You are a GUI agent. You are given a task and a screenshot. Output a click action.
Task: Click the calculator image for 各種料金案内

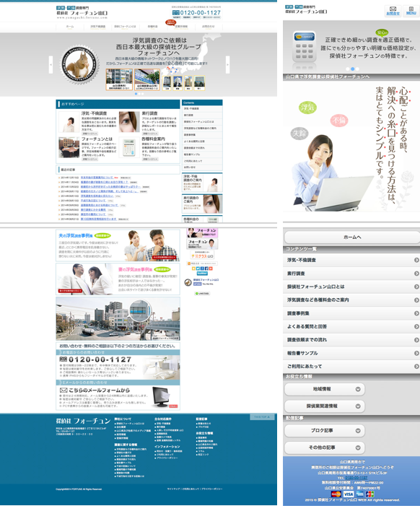[129, 148]
